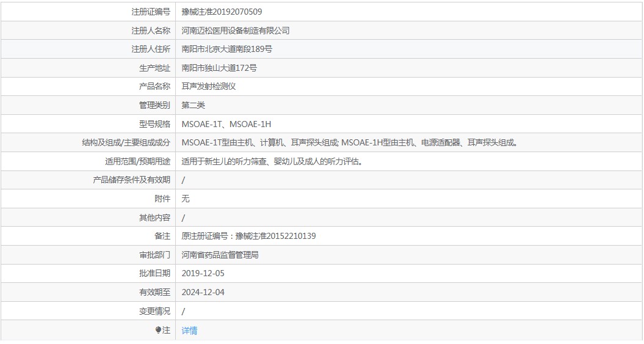Click the 有效期至 label

[155, 292]
